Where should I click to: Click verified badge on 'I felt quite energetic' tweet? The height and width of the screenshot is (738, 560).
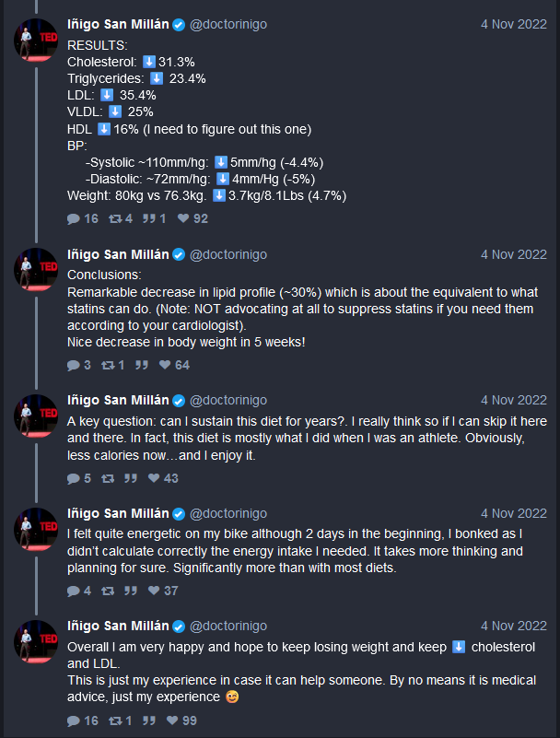click(x=179, y=514)
